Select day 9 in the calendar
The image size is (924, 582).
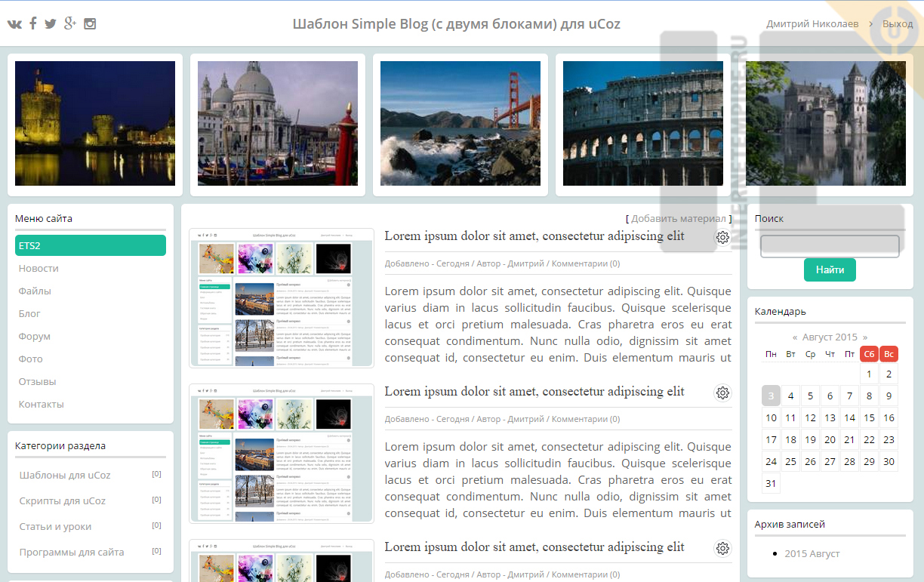point(889,396)
